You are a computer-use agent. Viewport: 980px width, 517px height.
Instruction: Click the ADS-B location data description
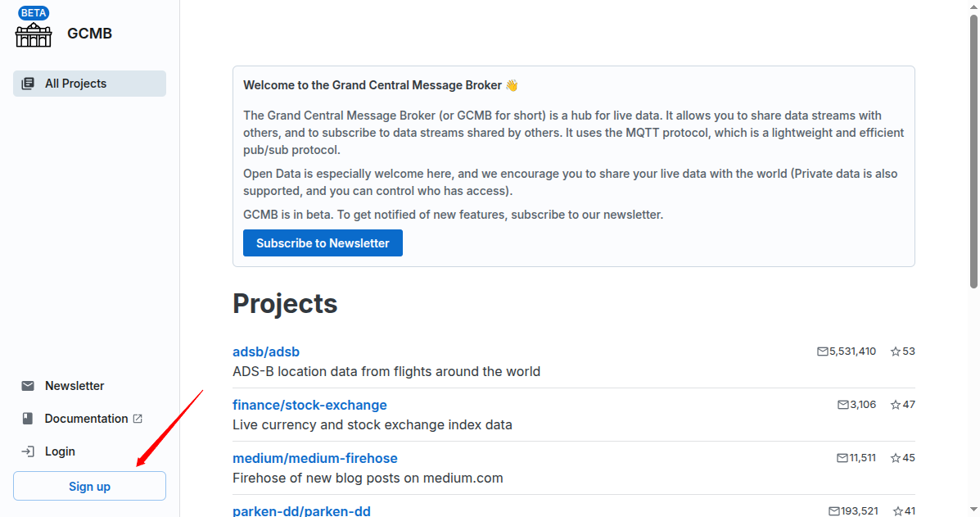(x=386, y=371)
